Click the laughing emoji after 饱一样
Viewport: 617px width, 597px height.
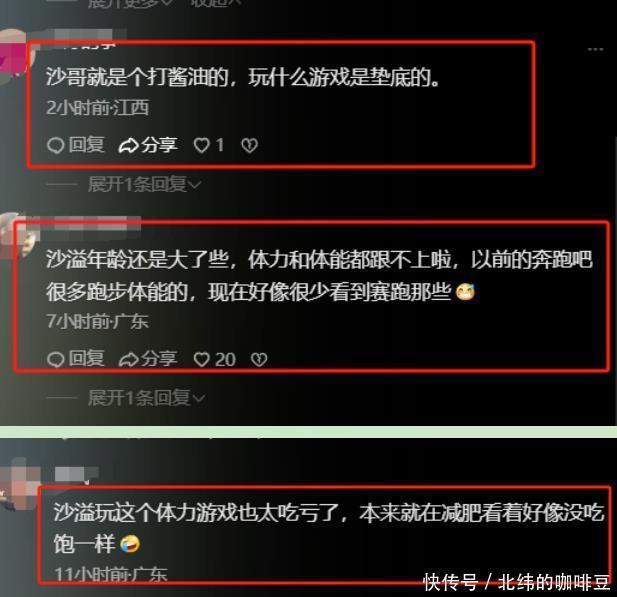click(130, 544)
